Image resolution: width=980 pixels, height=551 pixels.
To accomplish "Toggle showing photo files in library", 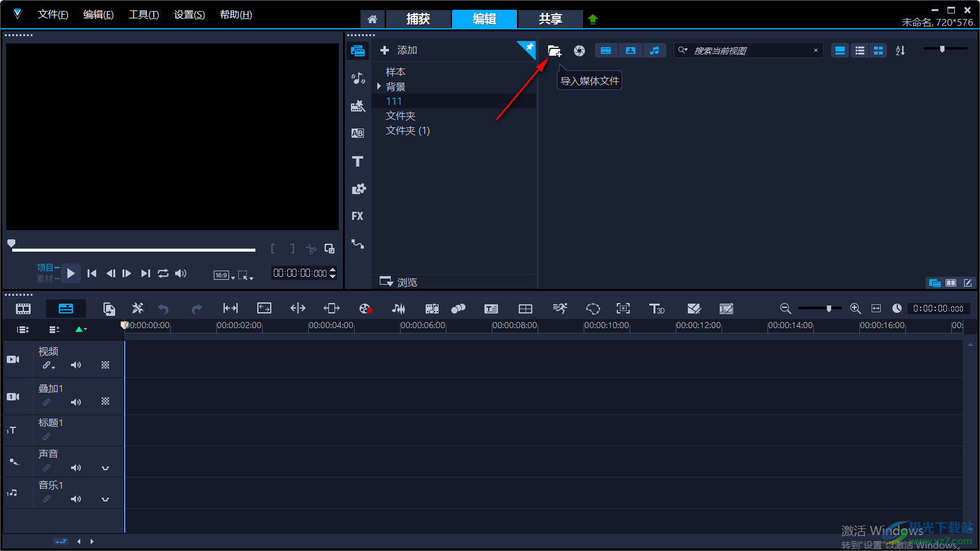I will (x=630, y=51).
